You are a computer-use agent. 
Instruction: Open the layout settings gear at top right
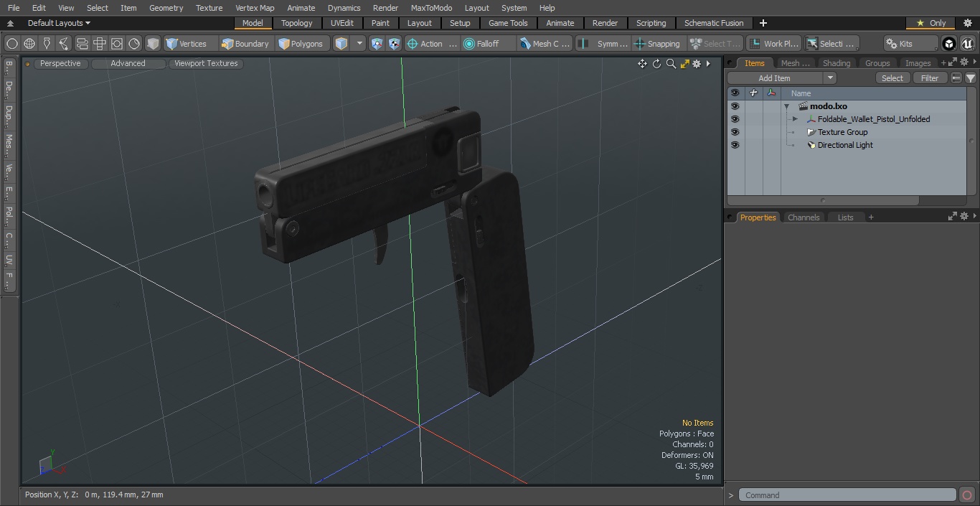pyautogui.click(x=967, y=23)
